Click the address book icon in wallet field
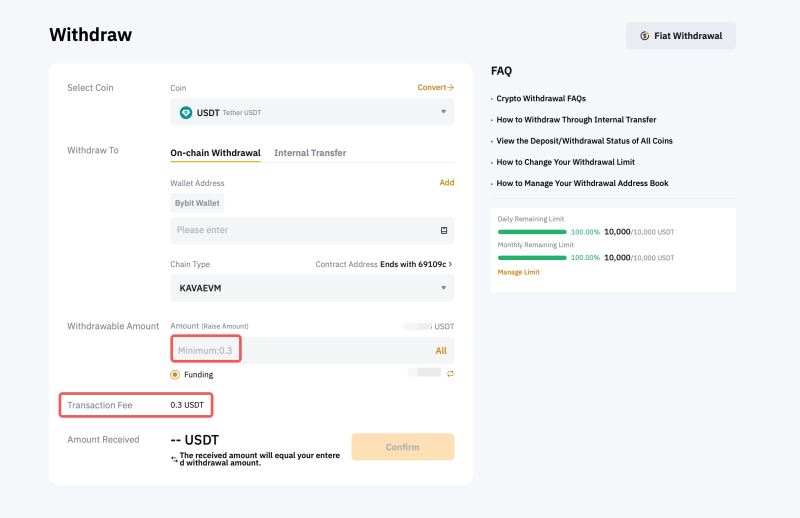800x518 pixels. point(444,230)
